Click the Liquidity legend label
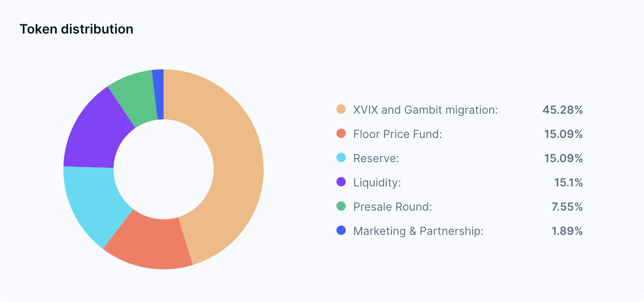This screenshot has height=302, width=644. 377,183
